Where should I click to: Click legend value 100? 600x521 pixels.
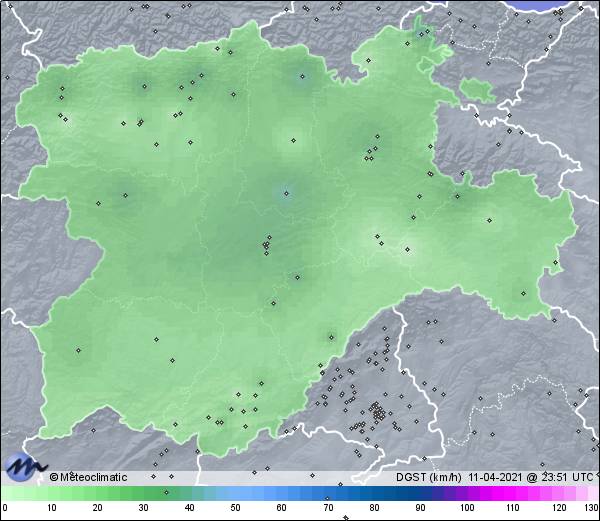click(x=467, y=508)
